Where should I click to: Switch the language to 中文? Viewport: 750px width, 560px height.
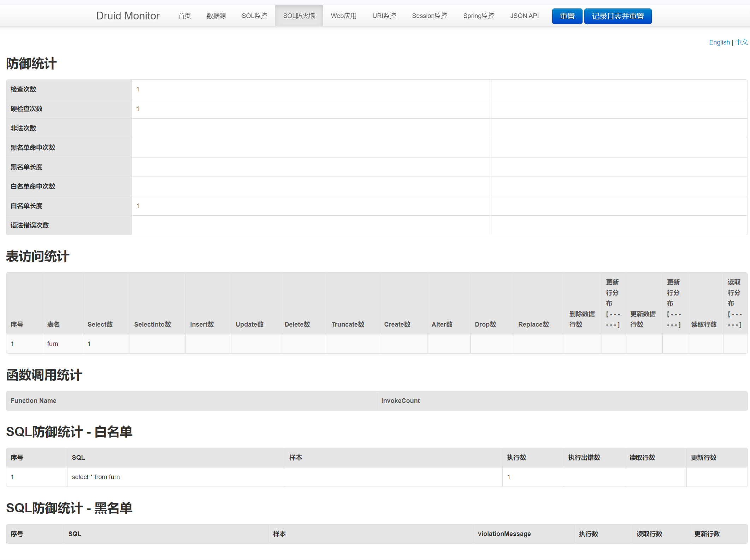click(x=741, y=42)
